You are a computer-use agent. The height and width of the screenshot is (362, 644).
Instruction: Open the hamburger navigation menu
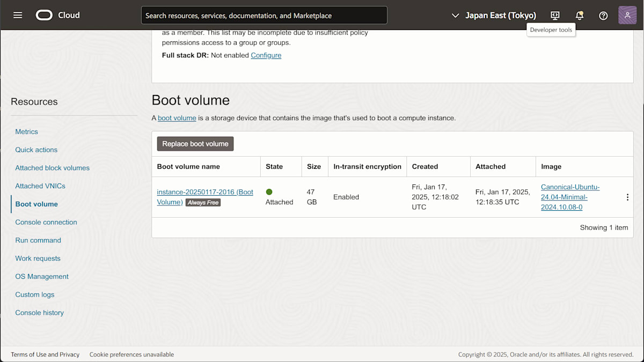click(x=18, y=15)
